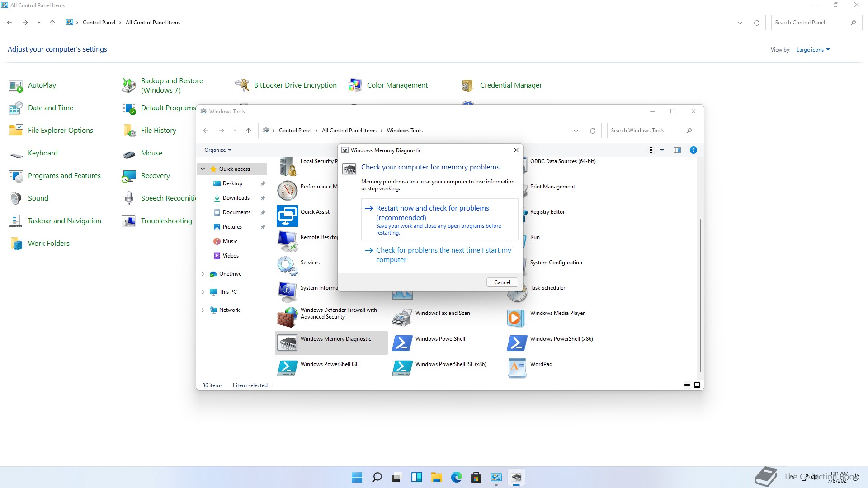Switch to large icons view in status bar

(x=697, y=385)
